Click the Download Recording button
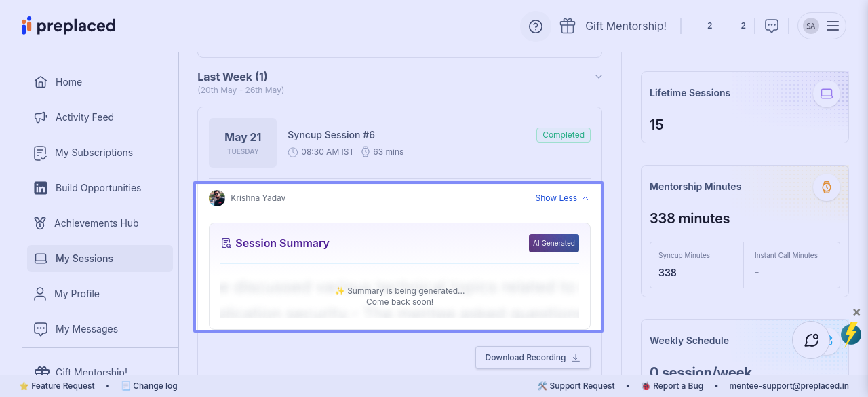Screen dimensions: 868x397 (x=532, y=358)
